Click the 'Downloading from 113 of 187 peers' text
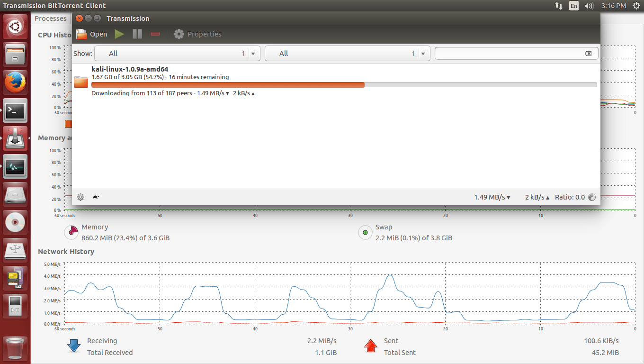 tap(142, 93)
